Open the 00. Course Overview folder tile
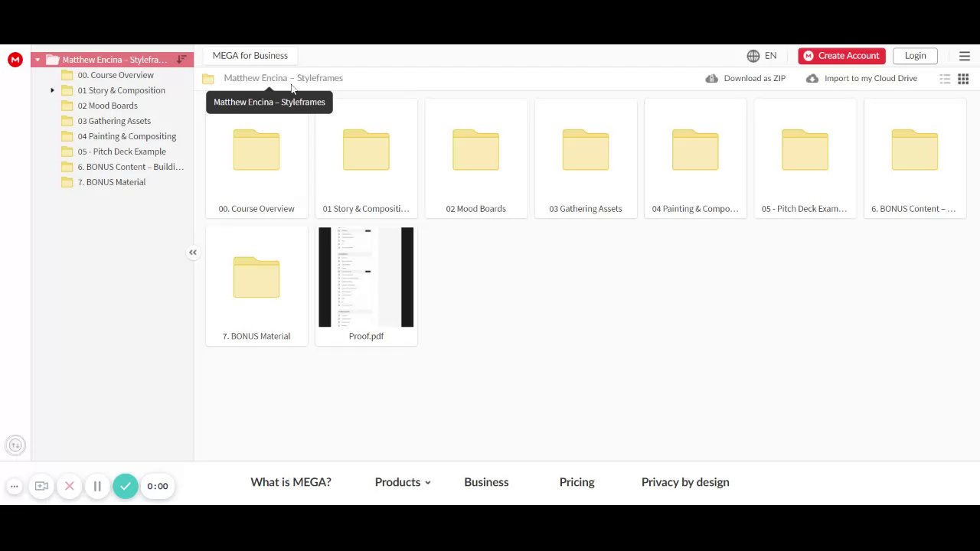Screen dimensions: 980x551 (256, 158)
